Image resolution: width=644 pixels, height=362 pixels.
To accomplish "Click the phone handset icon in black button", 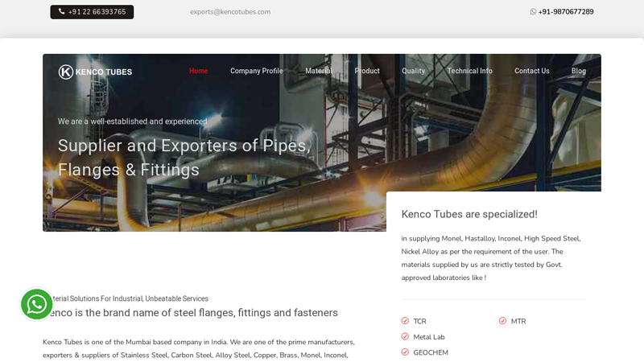I will [x=62, y=11].
